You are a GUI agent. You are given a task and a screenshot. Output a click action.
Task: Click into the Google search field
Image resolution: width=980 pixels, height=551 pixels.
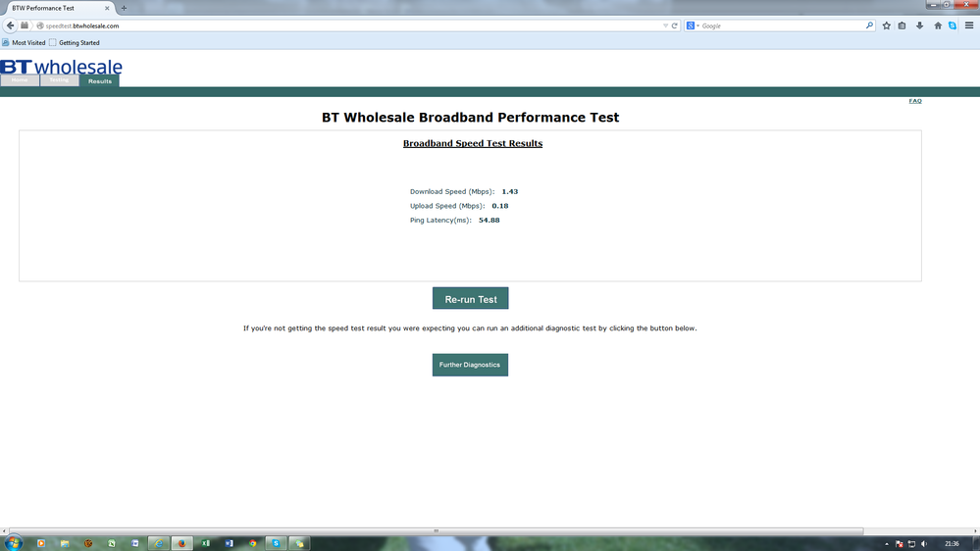tap(781, 25)
